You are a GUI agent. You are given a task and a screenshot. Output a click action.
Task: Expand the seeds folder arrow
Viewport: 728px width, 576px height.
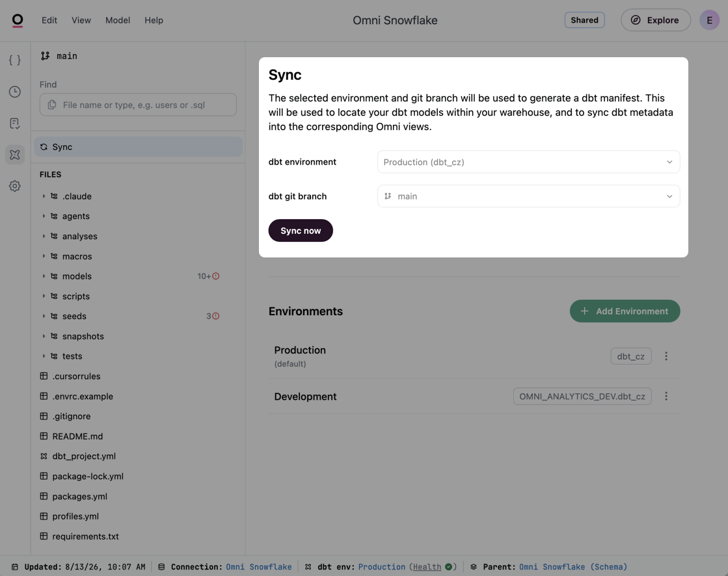click(44, 316)
